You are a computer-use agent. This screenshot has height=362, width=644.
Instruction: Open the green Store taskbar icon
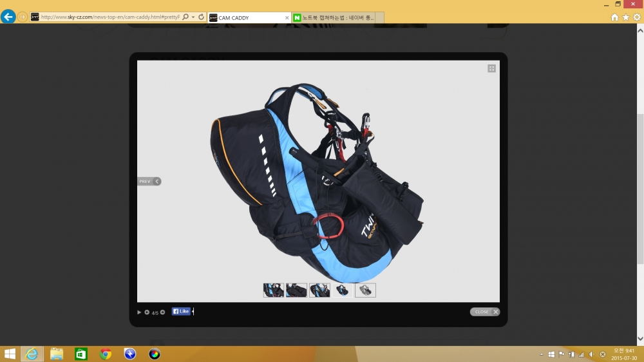[x=81, y=354]
